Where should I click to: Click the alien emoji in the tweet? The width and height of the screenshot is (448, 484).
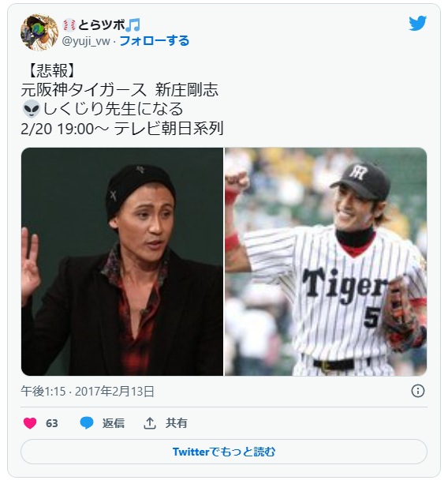point(32,109)
